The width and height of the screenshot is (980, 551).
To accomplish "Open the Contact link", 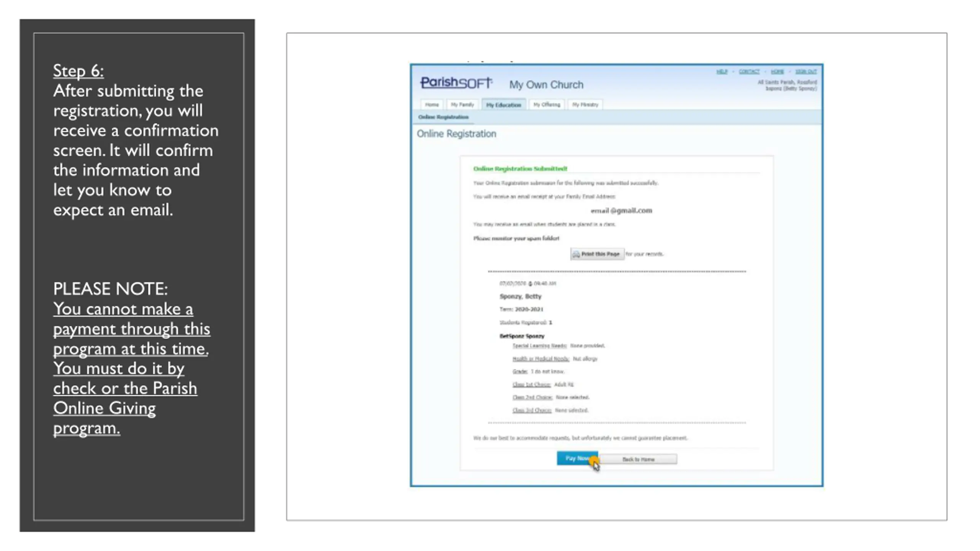I will (749, 72).
